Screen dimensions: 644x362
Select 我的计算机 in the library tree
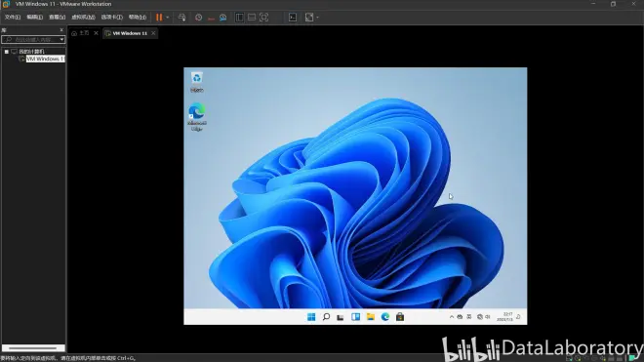click(31, 52)
